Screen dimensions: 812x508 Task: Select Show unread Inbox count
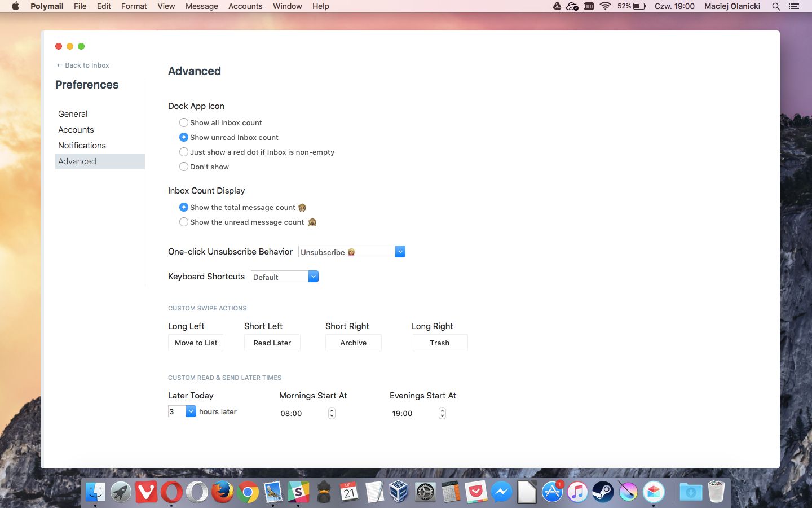[184, 137]
